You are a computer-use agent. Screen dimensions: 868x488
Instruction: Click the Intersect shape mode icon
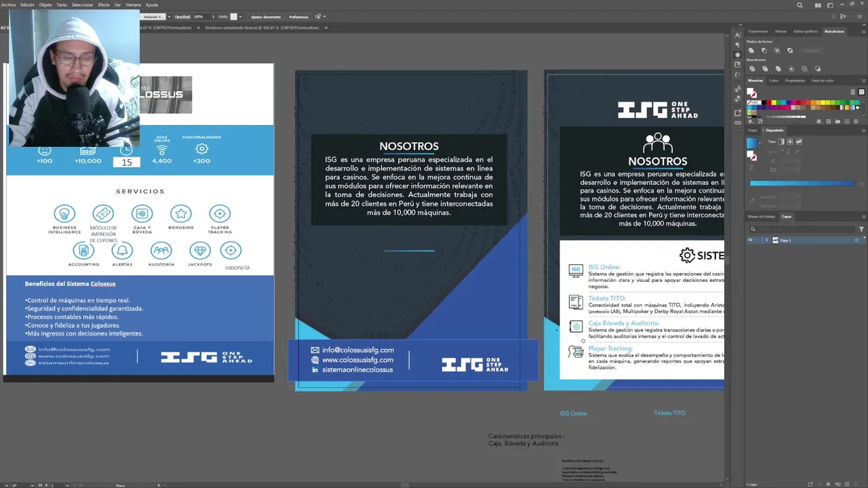(x=777, y=50)
